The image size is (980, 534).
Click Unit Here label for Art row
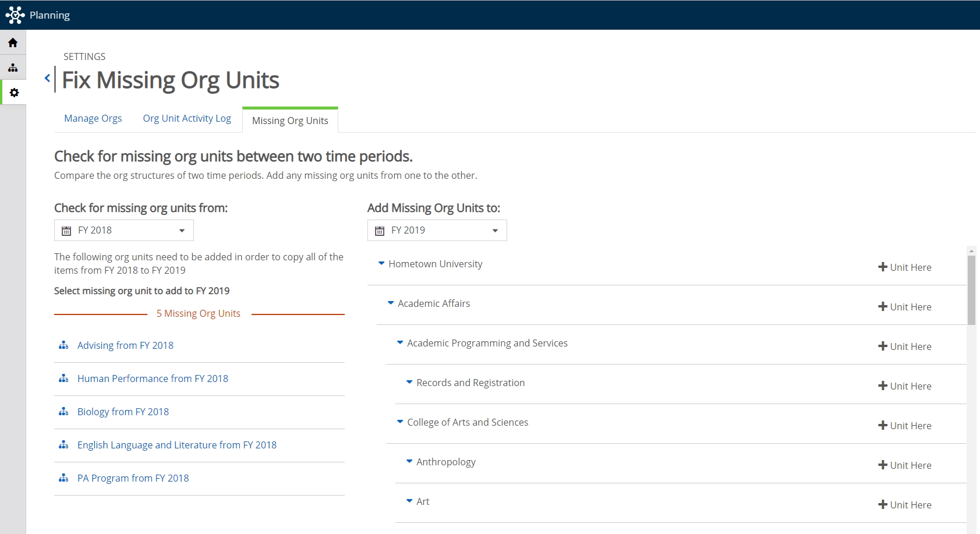(x=911, y=505)
